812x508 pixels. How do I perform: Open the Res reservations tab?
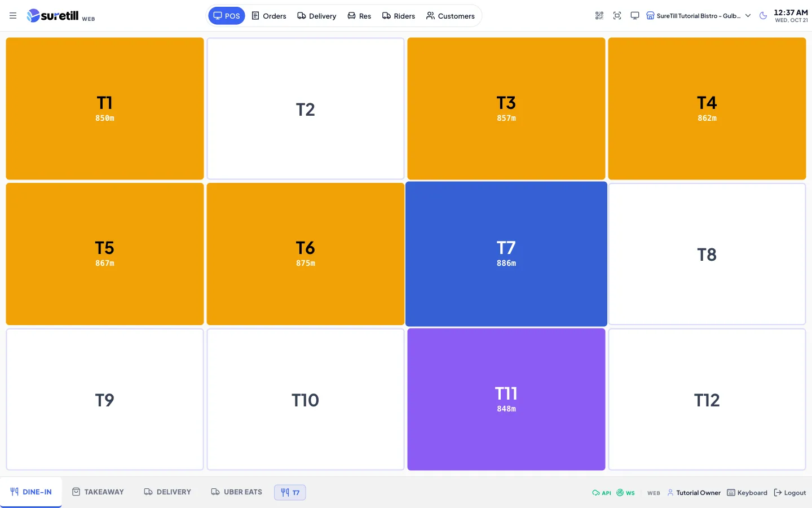359,16
